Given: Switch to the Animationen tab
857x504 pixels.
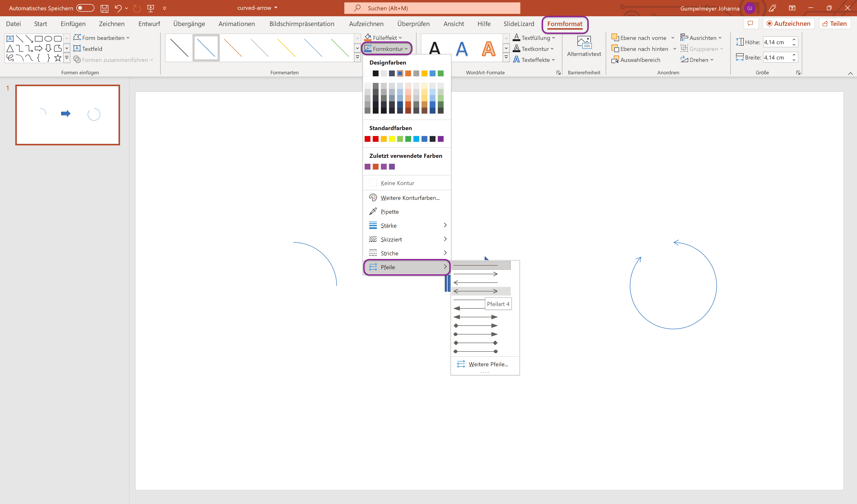Looking at the screenshot, I should (236, 24).
